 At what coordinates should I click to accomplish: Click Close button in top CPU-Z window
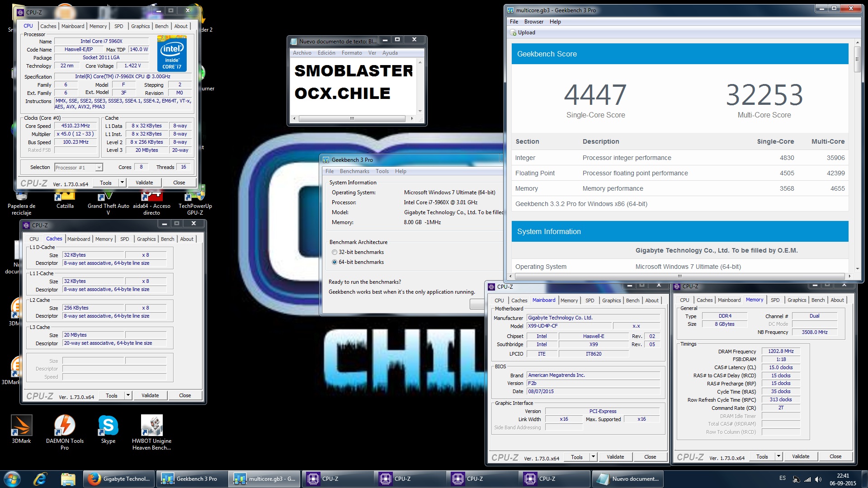pyautogui.click(x=179, y=183)
